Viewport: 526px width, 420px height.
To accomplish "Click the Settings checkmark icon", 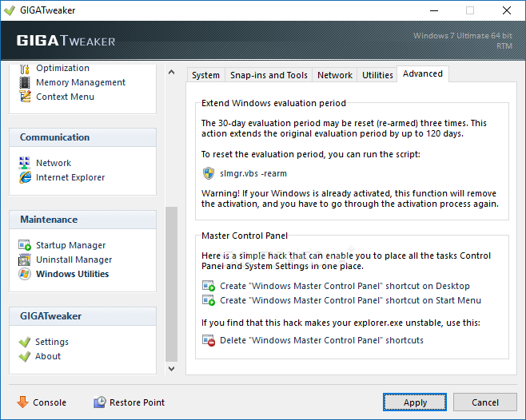I will coord(25,342).
